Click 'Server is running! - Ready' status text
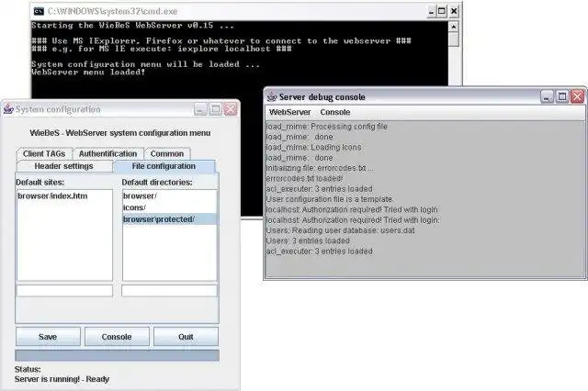This screenshot has height=391, width=588. [x=62, y=379]
